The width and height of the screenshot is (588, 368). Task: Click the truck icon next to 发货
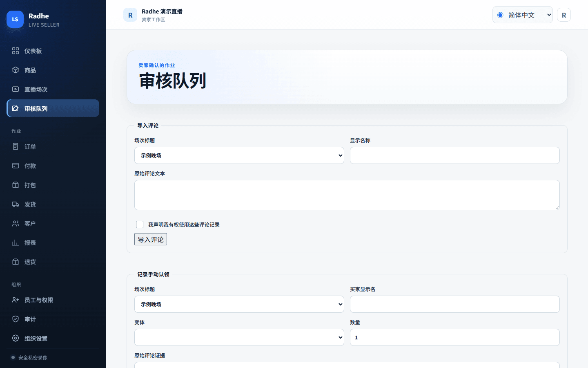point(16,204)
